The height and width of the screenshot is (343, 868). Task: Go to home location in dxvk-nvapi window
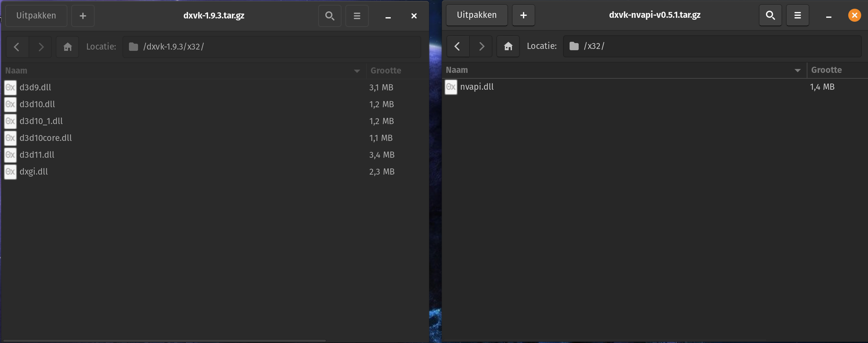[508, 46]
